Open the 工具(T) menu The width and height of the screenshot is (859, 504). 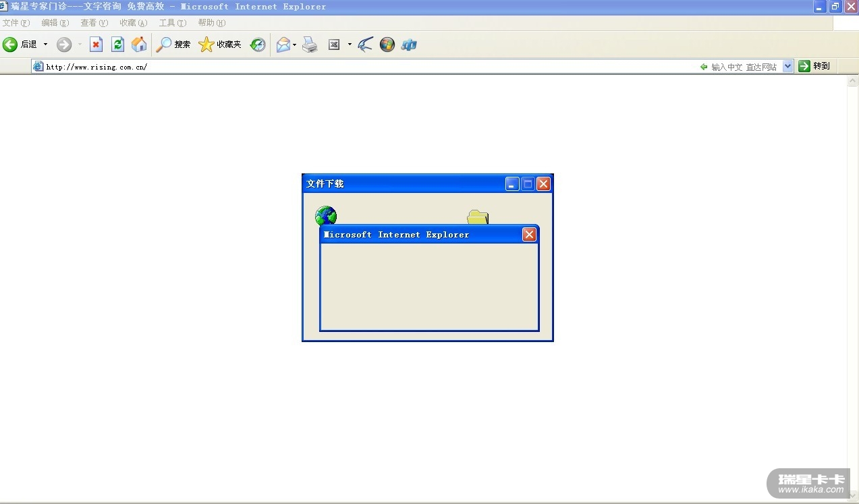pos(173,23)
